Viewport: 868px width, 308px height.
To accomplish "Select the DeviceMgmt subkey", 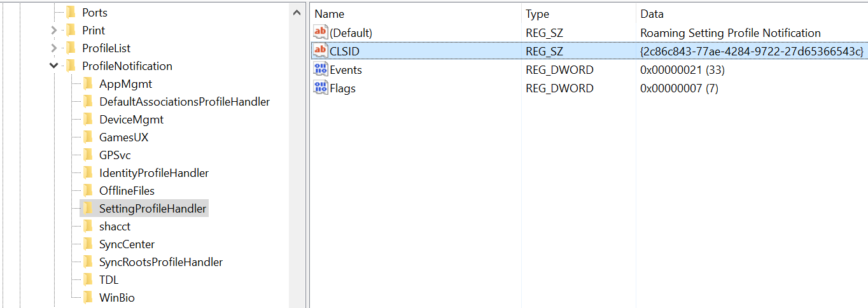I will tap(131, 120).
